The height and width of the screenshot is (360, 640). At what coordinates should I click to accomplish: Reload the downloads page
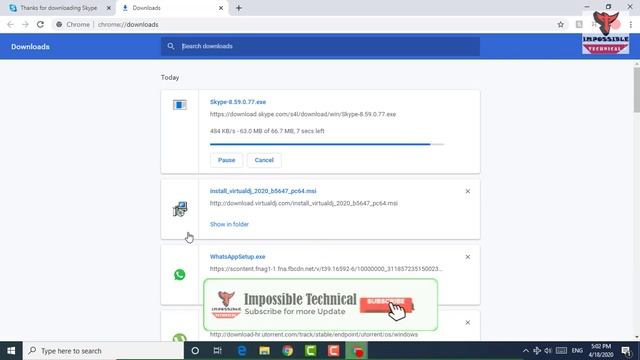point(40,24)
